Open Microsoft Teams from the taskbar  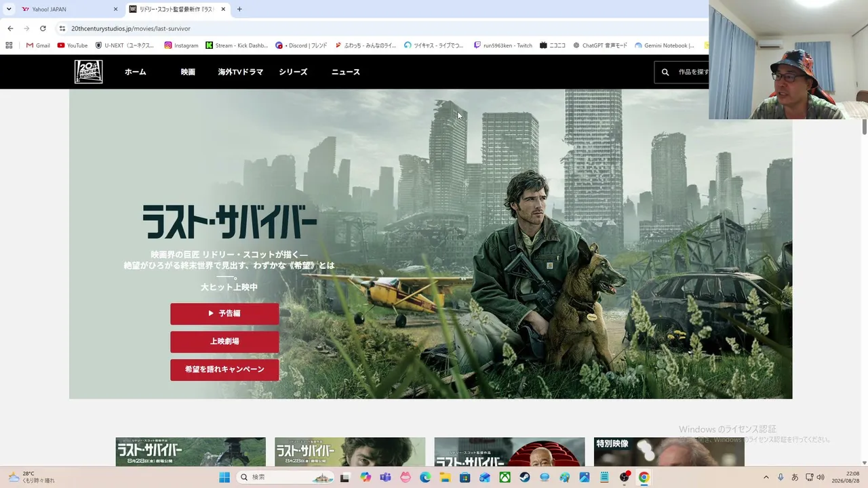385,477
